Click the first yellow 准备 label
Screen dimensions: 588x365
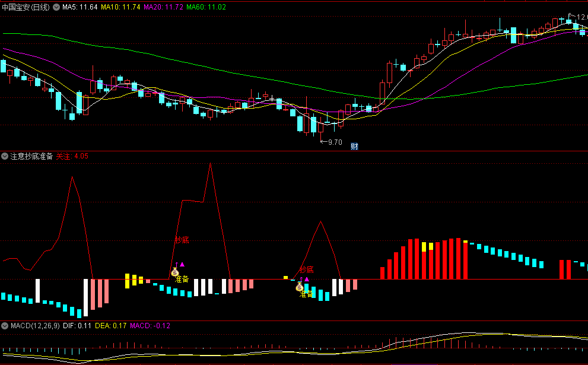pos(182,279)
